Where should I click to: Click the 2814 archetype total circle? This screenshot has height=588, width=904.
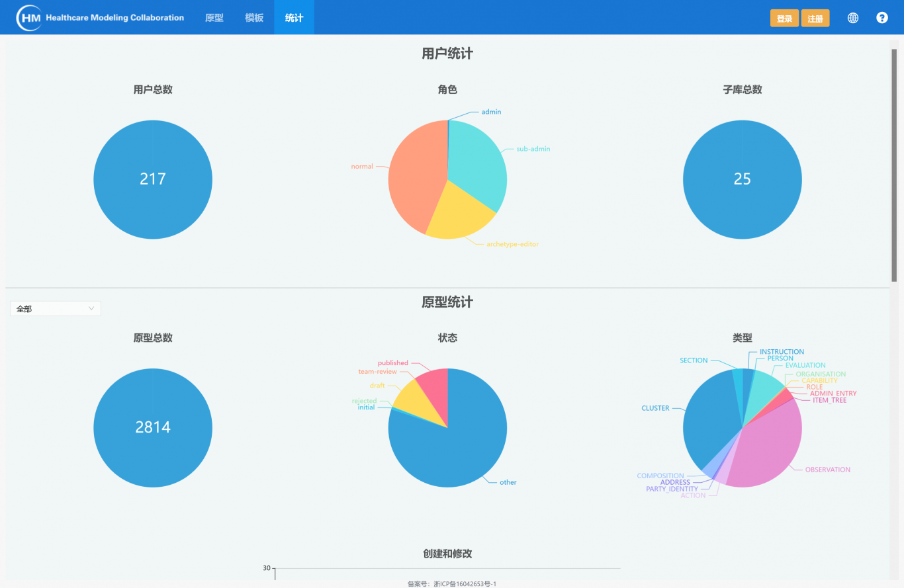(153, 428)
